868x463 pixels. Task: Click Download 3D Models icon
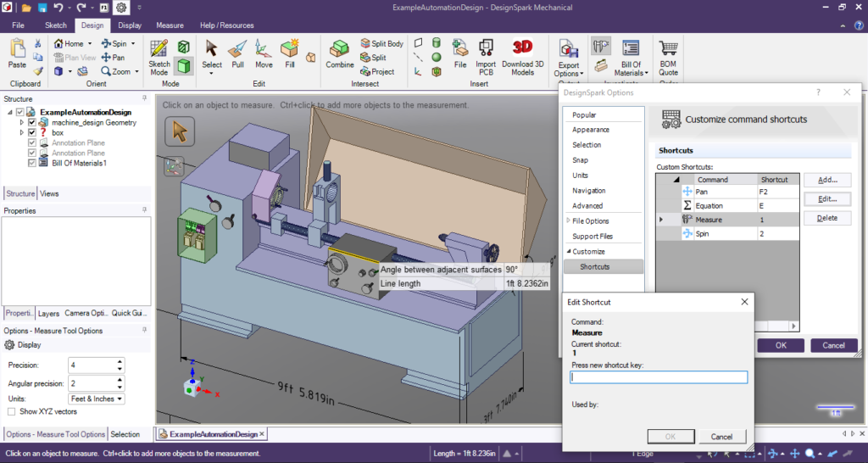pyautogui.click(x=523, y=53)
